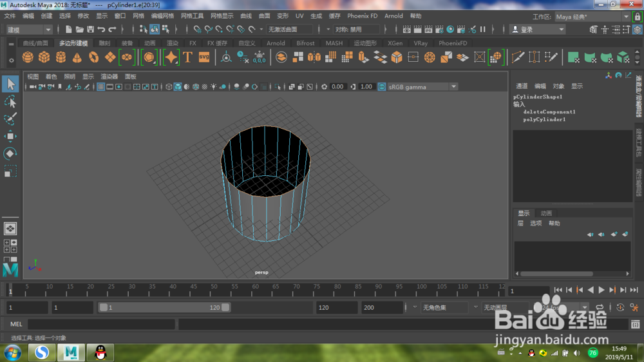Click the single perspective layout icon
644x362 pixels.
(10, 229)
